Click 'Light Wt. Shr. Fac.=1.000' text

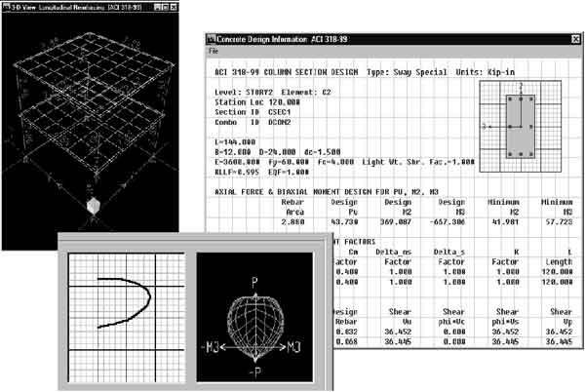(x=418, y=162)
